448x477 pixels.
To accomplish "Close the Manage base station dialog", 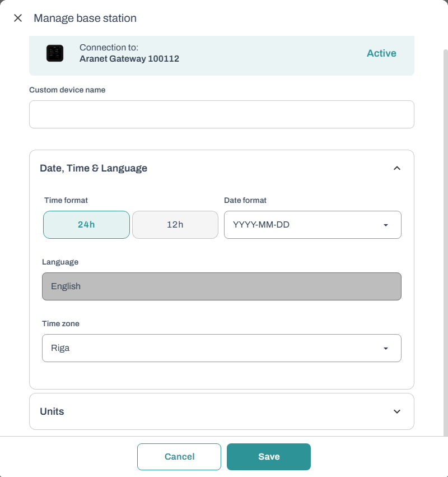I will tap(18, 18).
